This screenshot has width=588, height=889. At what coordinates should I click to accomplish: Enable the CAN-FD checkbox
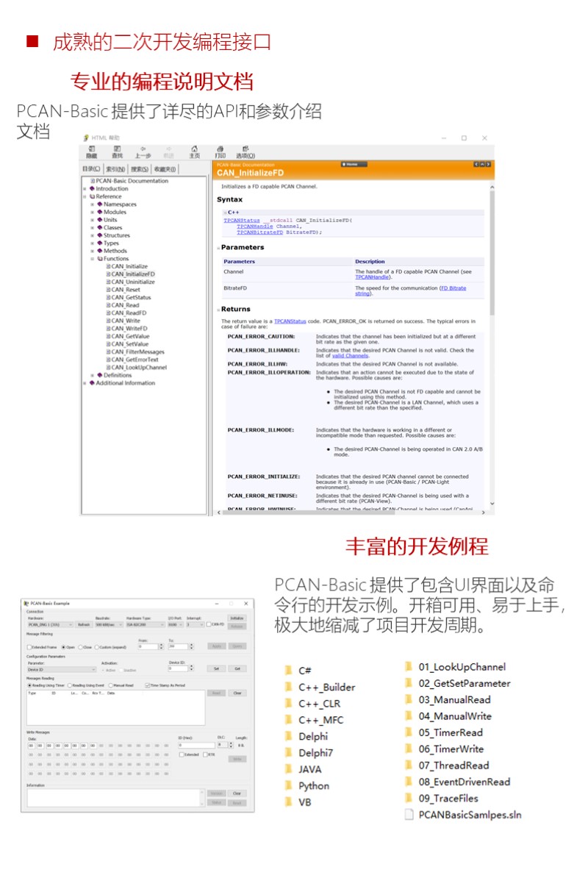(x=209, y=624)
